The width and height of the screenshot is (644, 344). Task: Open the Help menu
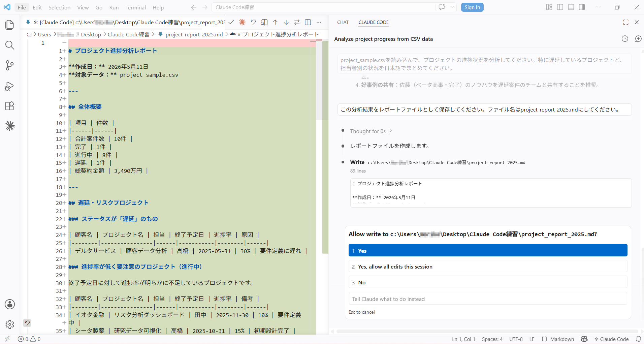coord(158,7)
